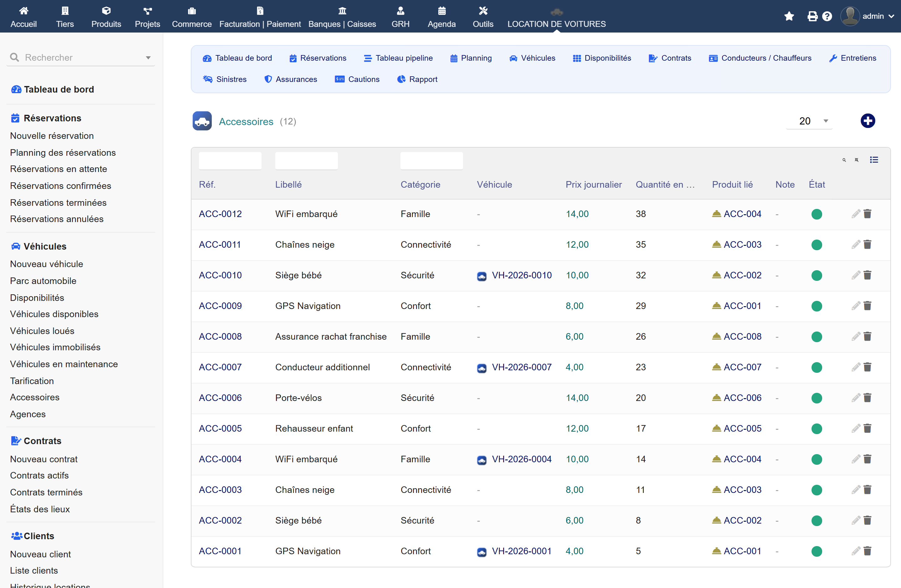Click the pencil edit icon for ACC-0012

(x=856, y=214)
